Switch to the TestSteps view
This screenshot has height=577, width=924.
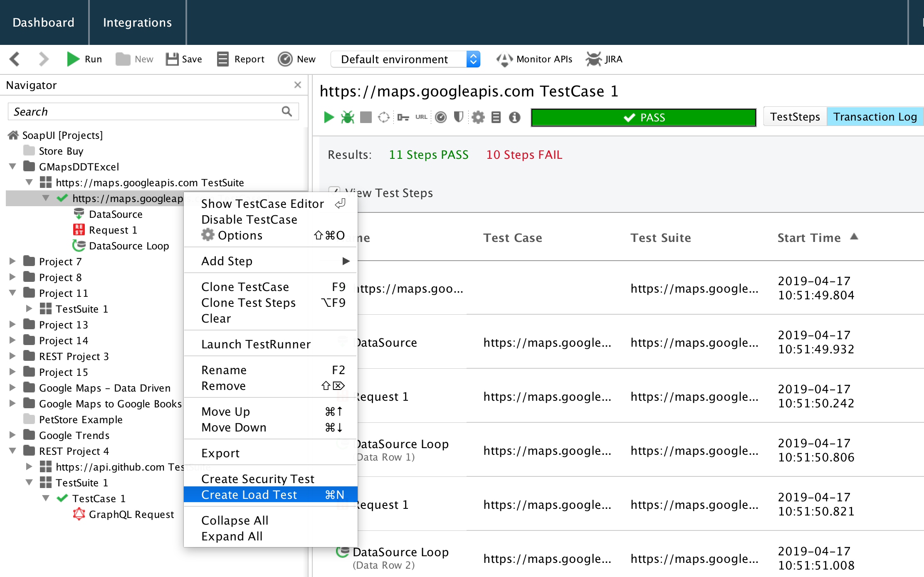pos(795,117)
